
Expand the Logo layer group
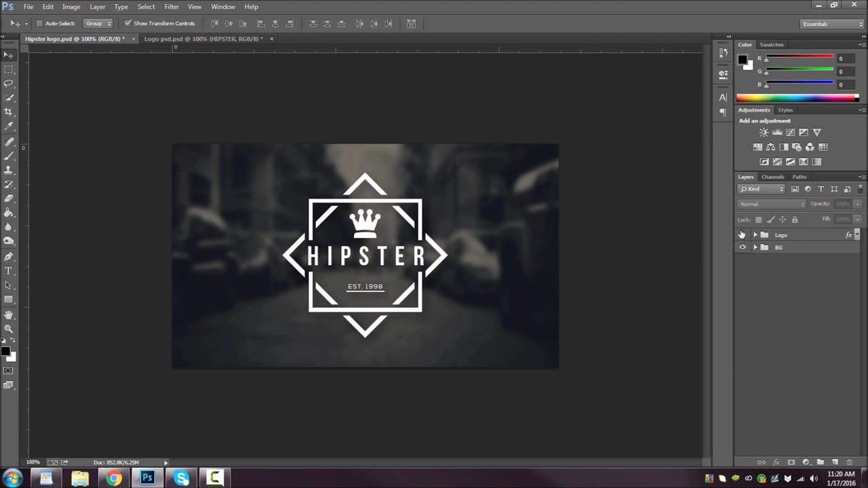[x=755, y=235]
